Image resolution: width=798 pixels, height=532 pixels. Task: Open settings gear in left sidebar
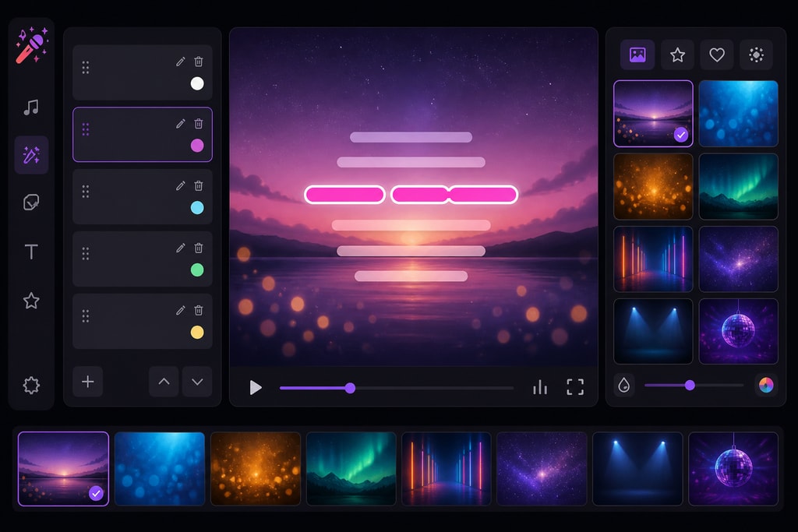[x=31, y=385]
